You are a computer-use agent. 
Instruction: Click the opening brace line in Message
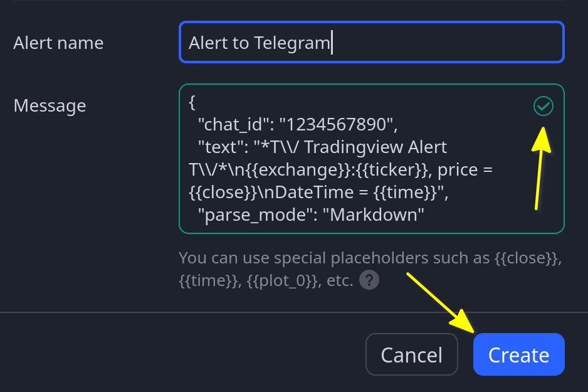point(192,102)
